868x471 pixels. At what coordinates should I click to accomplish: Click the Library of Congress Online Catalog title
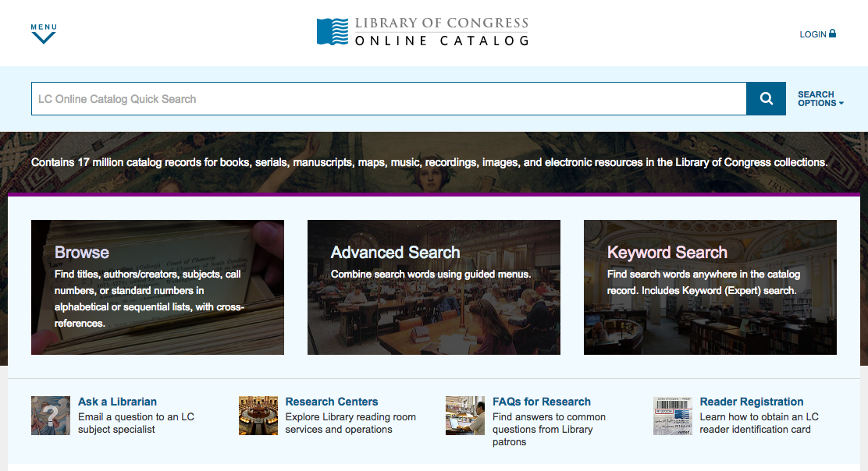click(x=441, y=31)
